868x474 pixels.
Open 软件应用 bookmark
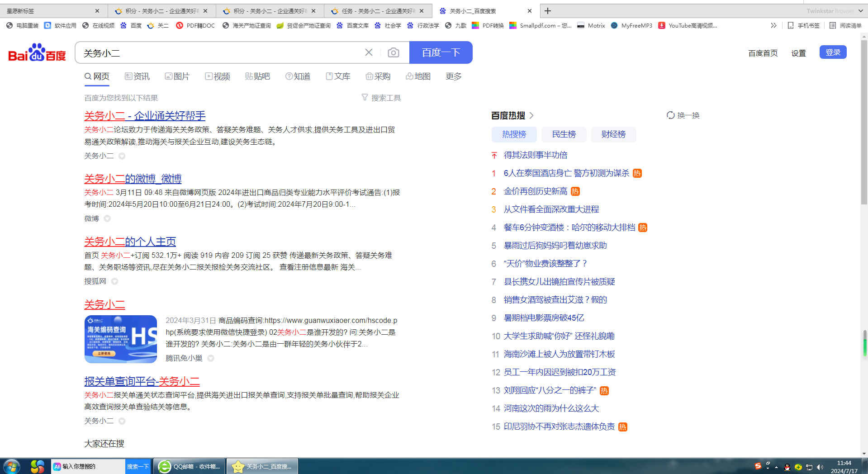click(60, 26)
